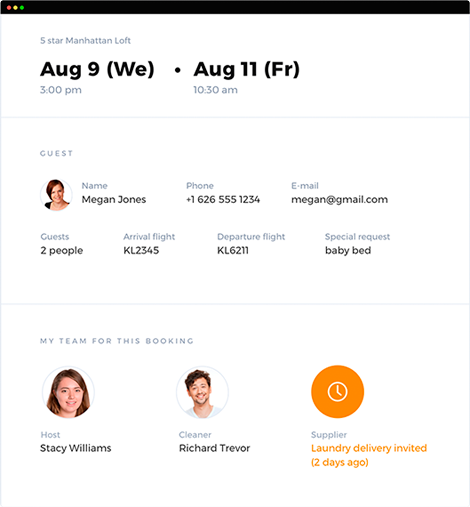Click the red window close dot
This screenshot has height=507, width=470.
point(9,7)
